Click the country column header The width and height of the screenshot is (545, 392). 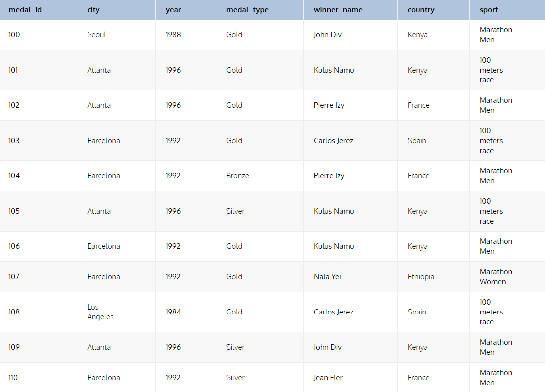[x=421, y=10]
